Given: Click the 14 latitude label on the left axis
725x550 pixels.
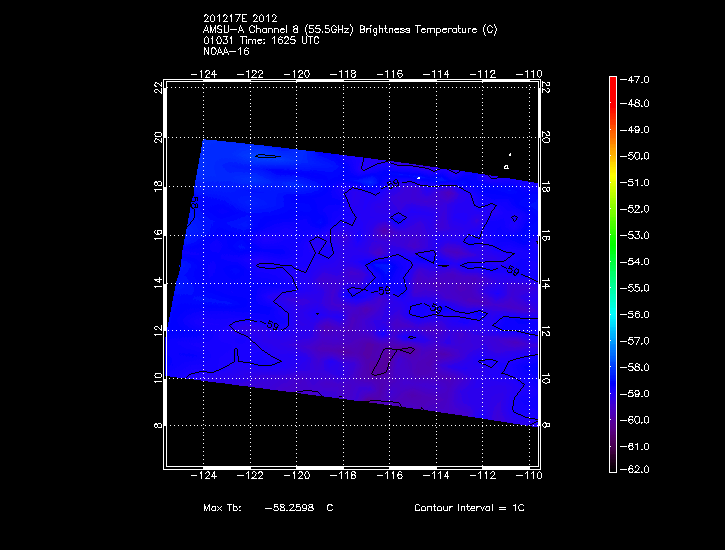Looking at the screenshot, I should 159,283.
